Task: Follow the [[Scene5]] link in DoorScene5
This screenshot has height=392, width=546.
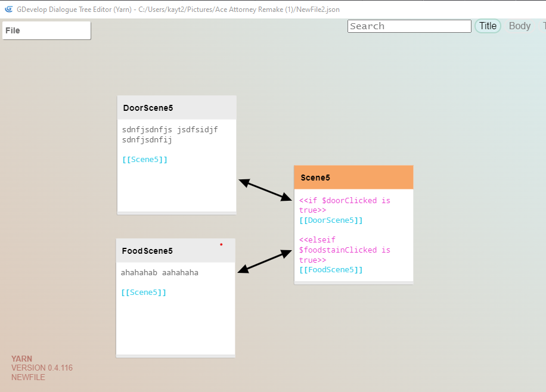Action: pos(144,159)
